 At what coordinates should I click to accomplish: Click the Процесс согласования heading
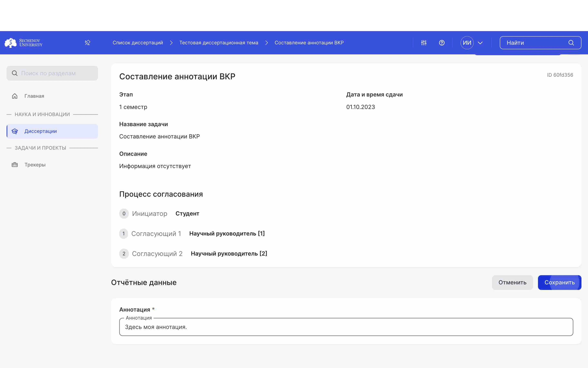pos(161,194)
